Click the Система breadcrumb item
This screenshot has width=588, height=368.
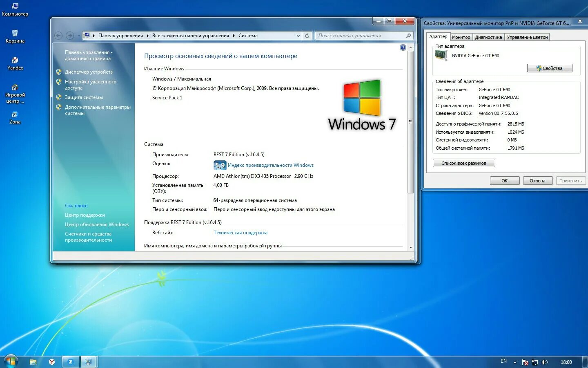(248, 36)
